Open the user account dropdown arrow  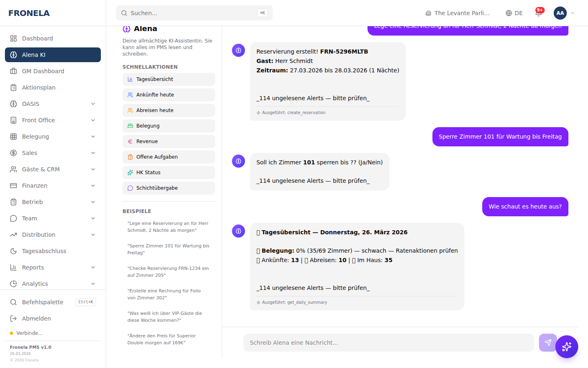572,13
